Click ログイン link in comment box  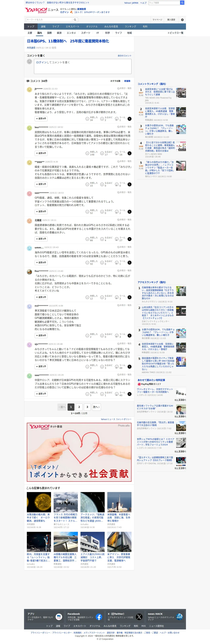click(42, 63)
